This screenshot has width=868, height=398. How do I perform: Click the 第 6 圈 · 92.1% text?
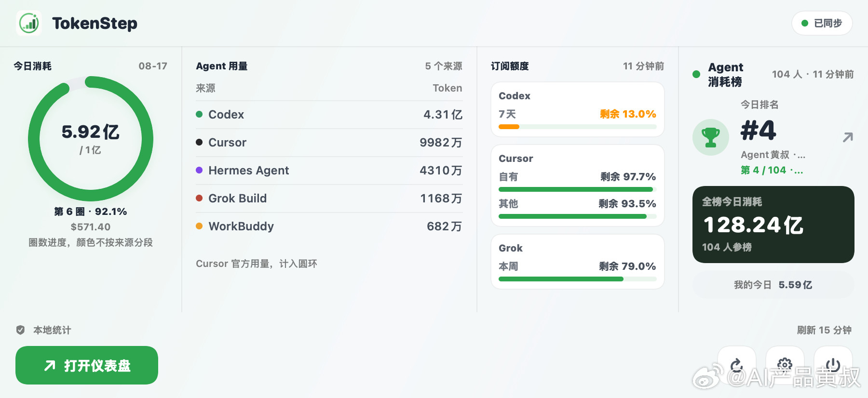[x=91, y=212]
